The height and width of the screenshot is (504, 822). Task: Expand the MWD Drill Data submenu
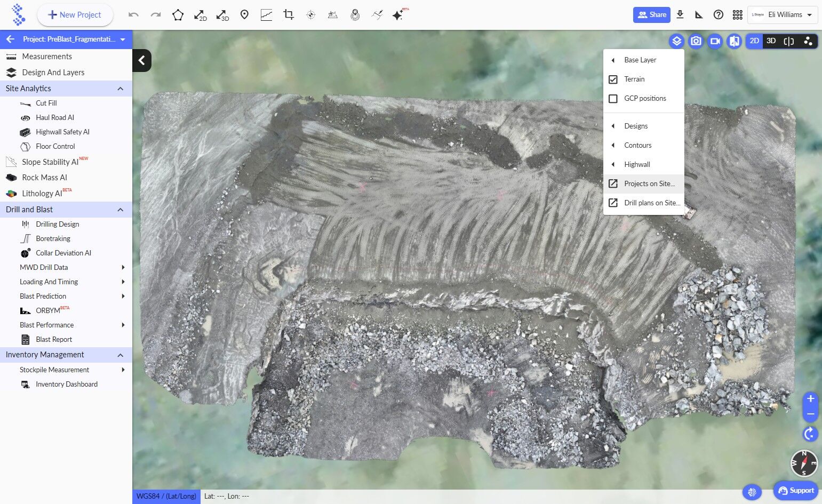(123, 267)
